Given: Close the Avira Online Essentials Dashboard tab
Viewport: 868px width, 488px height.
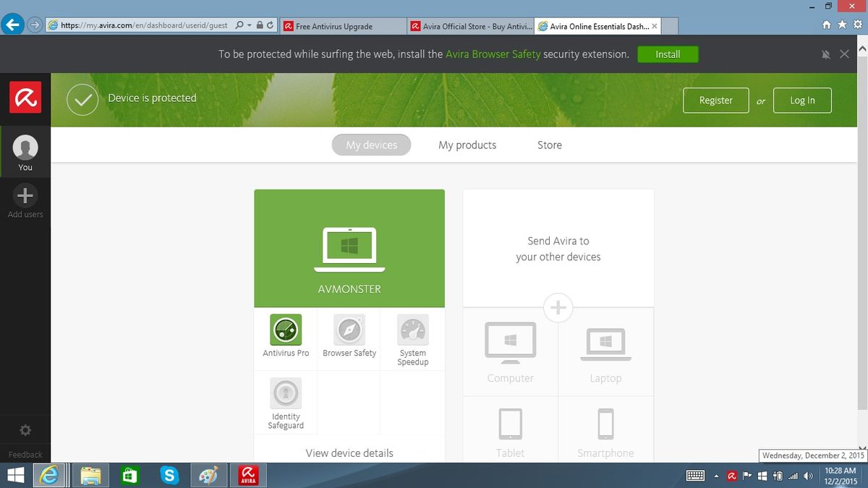Looking at the screenshot, I should [655, 26].
